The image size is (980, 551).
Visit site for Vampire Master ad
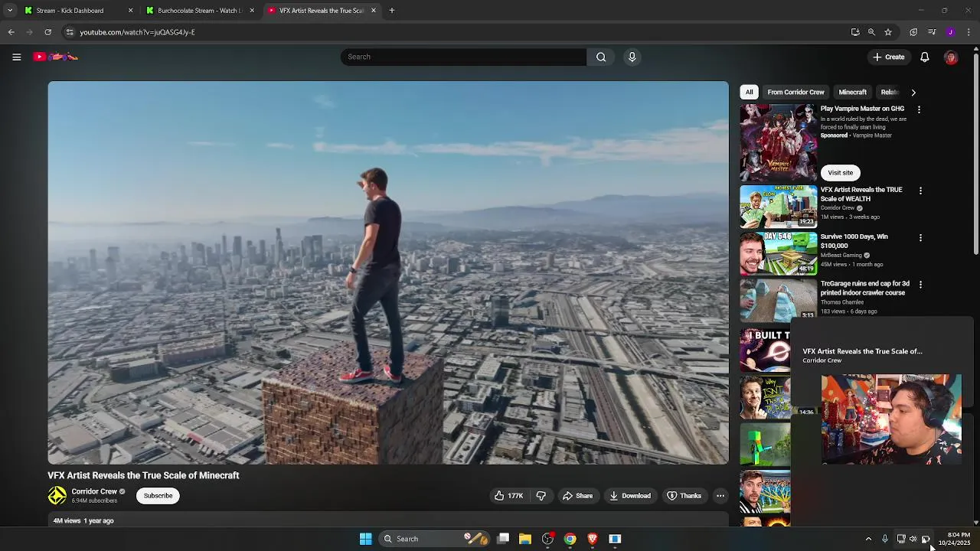[x=840, y=173]
